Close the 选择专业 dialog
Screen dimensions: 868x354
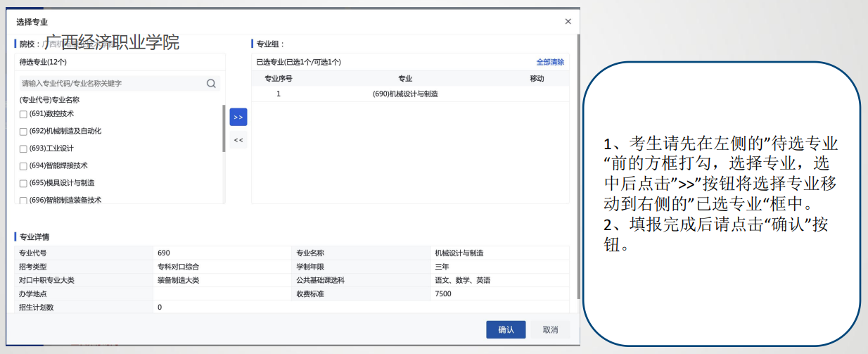coord(568,22)
